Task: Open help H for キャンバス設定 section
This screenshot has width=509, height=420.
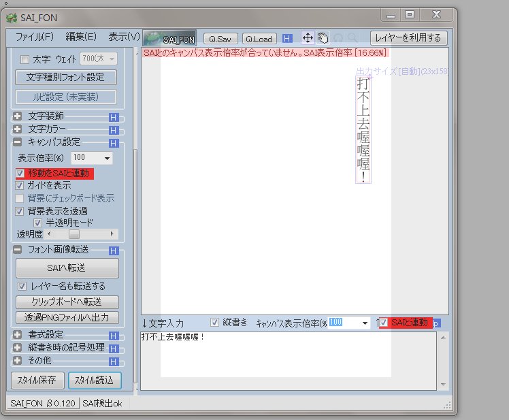Action: tap(114, 143)
